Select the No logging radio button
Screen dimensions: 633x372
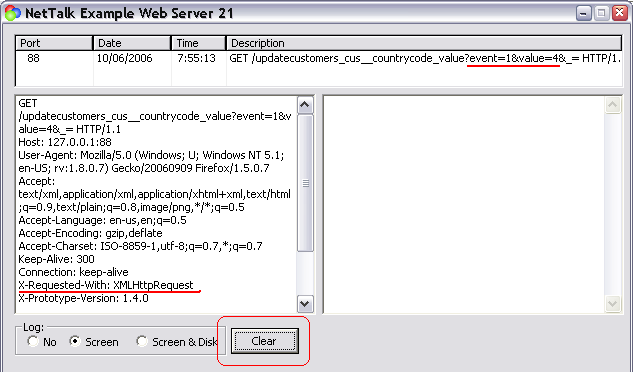tap(33, 341)
